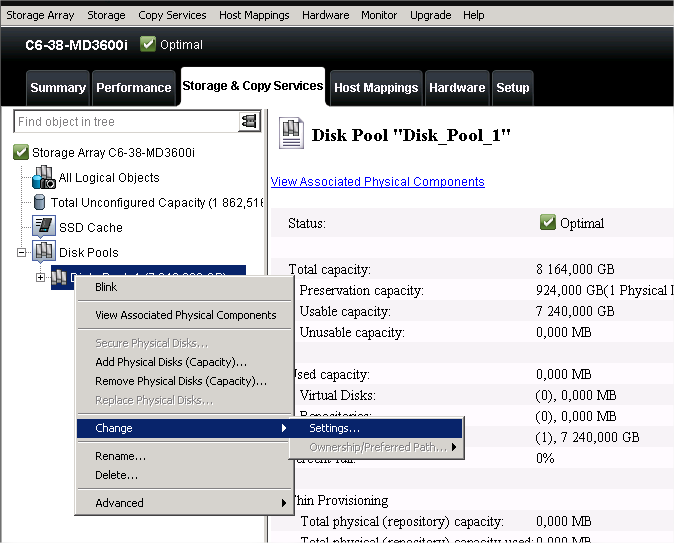Image resolution: width=674 pixels, height=543 pixels.
Task: Click the Disk Pools folder icon
Action: (44, 252)
